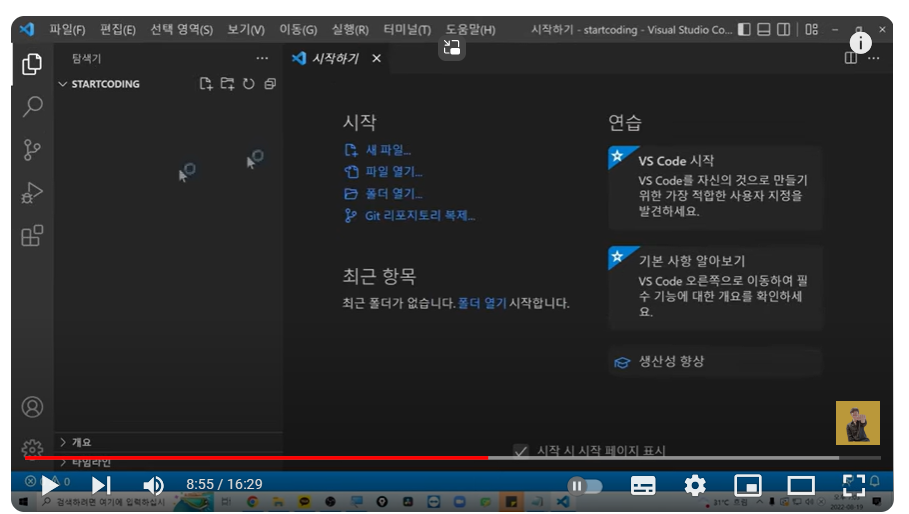
Task: Open the 기본 사항 알아보기 walkthrough
Action: [x=715, y=288]
